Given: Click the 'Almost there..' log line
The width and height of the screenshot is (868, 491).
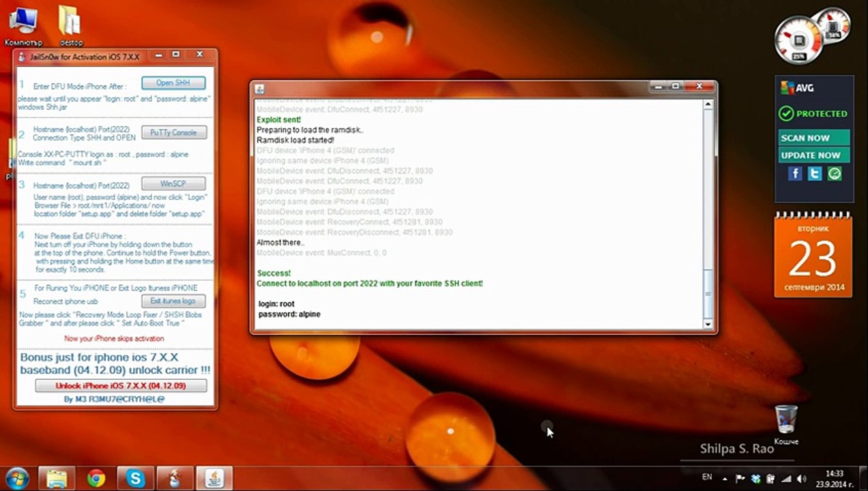Looking at the screenshot, I should coord(280,242).
